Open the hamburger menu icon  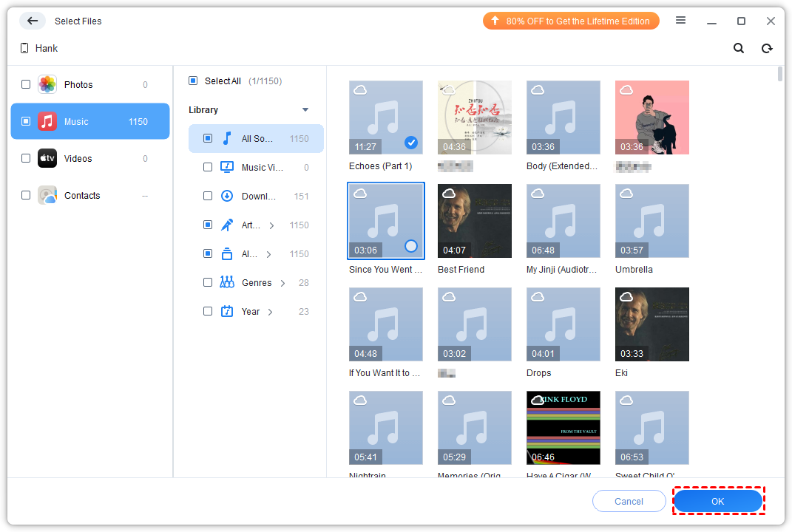(x=680, y=21)
